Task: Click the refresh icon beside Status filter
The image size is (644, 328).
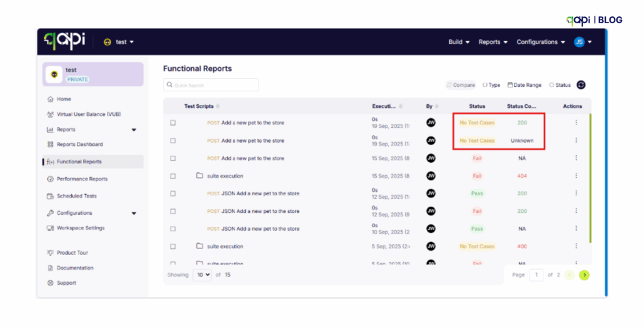Action: 581,85
